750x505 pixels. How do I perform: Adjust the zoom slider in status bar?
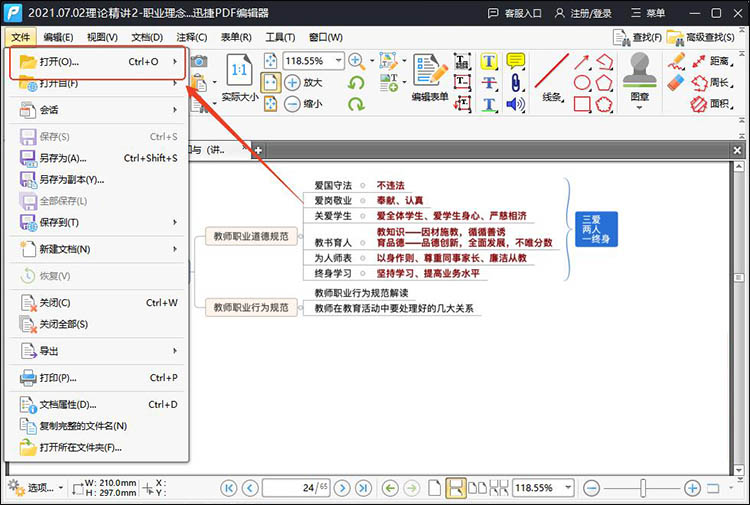[x=643, y=488]
